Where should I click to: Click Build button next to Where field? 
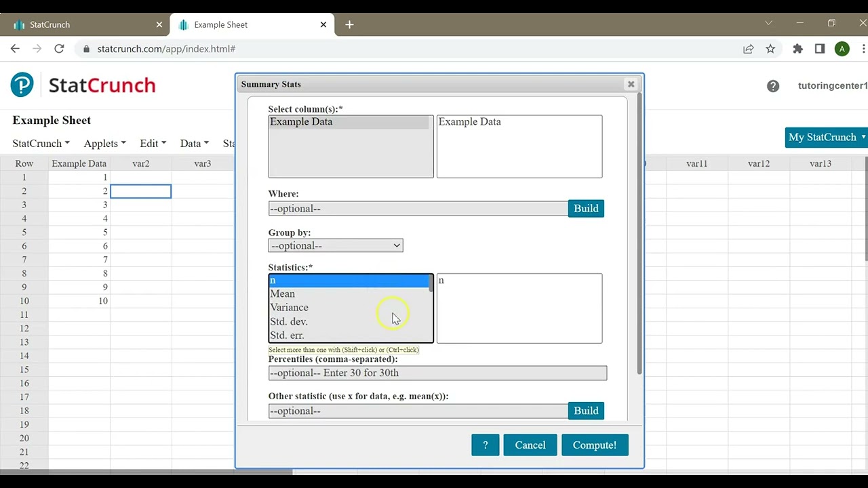click(586, 209)
